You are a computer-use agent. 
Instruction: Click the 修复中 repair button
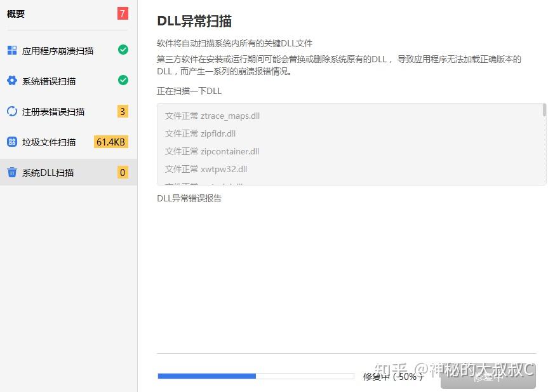(x=488, y=377)
